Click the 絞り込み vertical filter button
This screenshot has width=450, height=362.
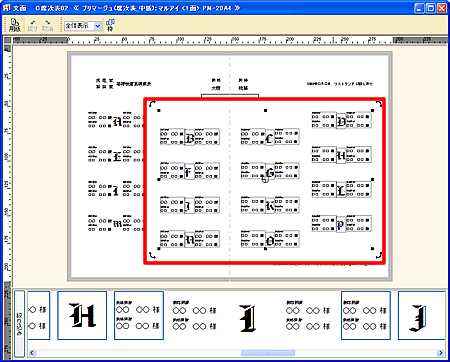pyautogui.click(x=19, y=323)
